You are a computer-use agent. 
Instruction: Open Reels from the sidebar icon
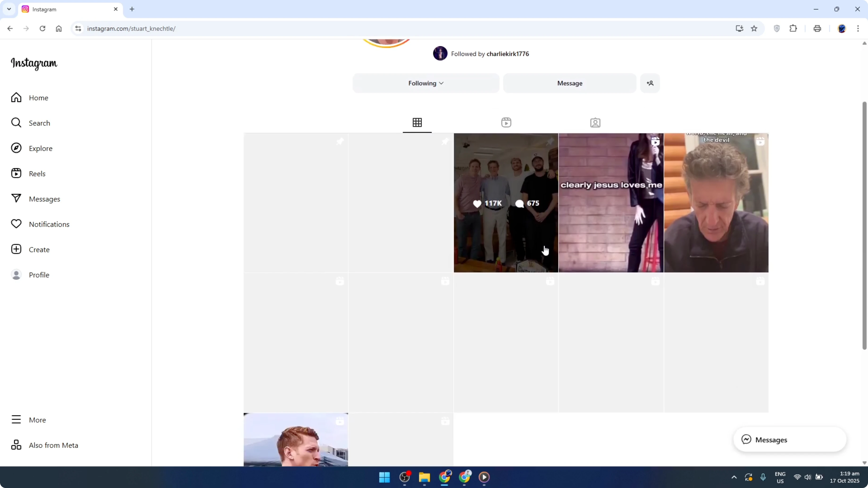[x=16, y=173]
